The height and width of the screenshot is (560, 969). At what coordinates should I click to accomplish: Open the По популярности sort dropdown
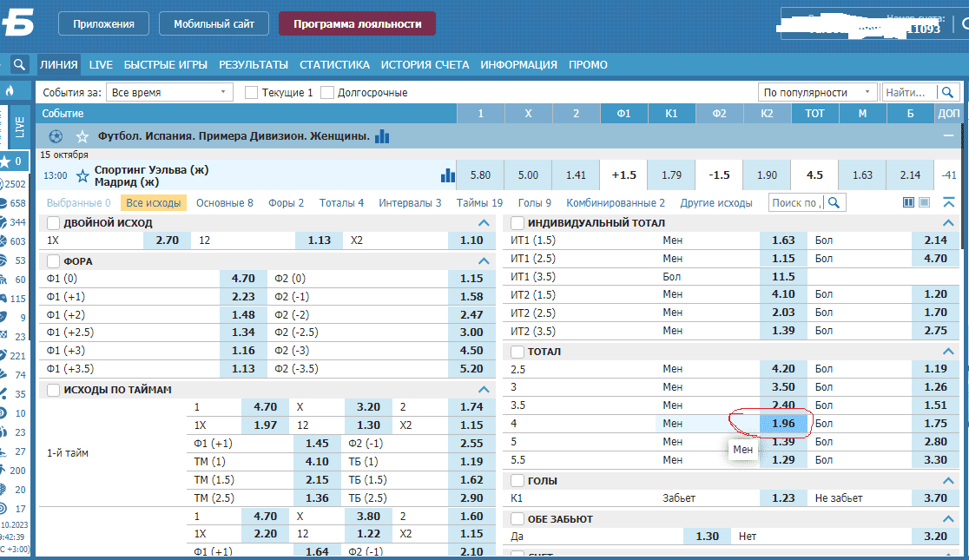pyautogui.click(x=816, y=92)
